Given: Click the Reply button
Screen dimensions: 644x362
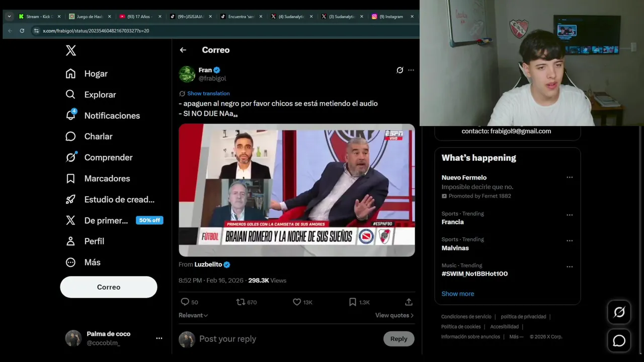Looking at the screenshot, I should 399,339.
